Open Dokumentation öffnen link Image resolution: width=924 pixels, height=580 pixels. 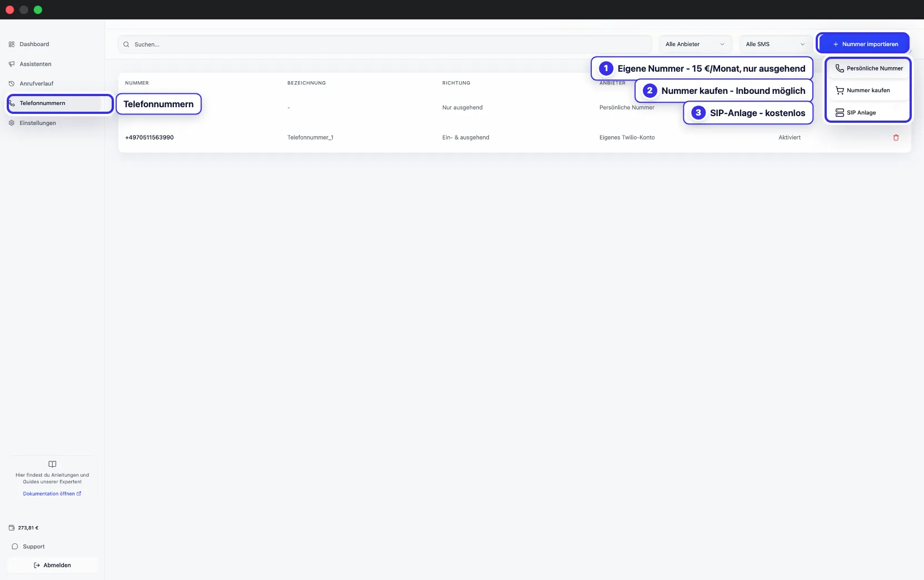(52, 493)
